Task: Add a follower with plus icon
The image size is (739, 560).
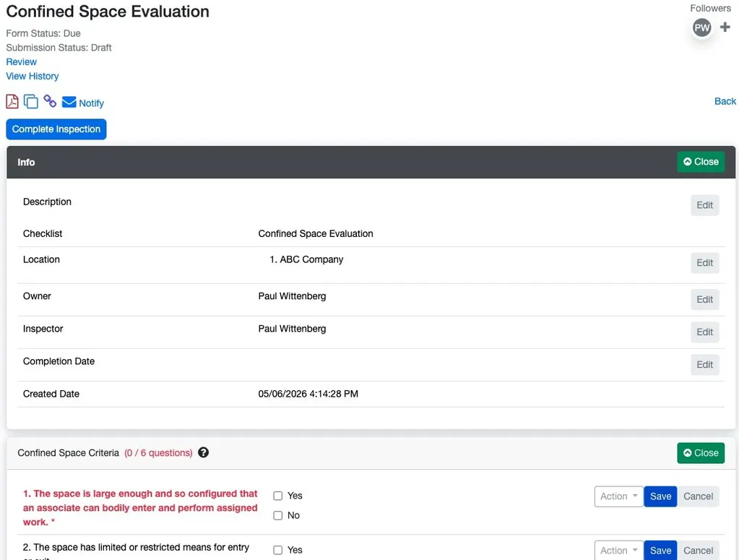Action: coord(725,27)
